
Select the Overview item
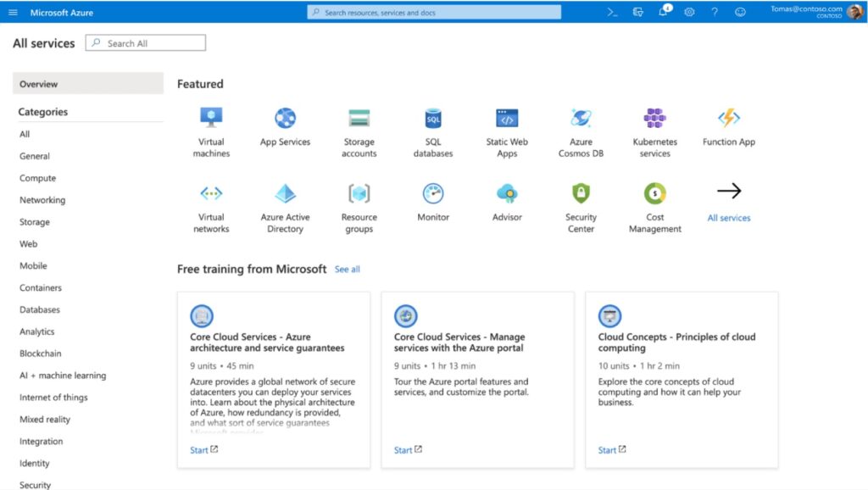pos(88,84)
